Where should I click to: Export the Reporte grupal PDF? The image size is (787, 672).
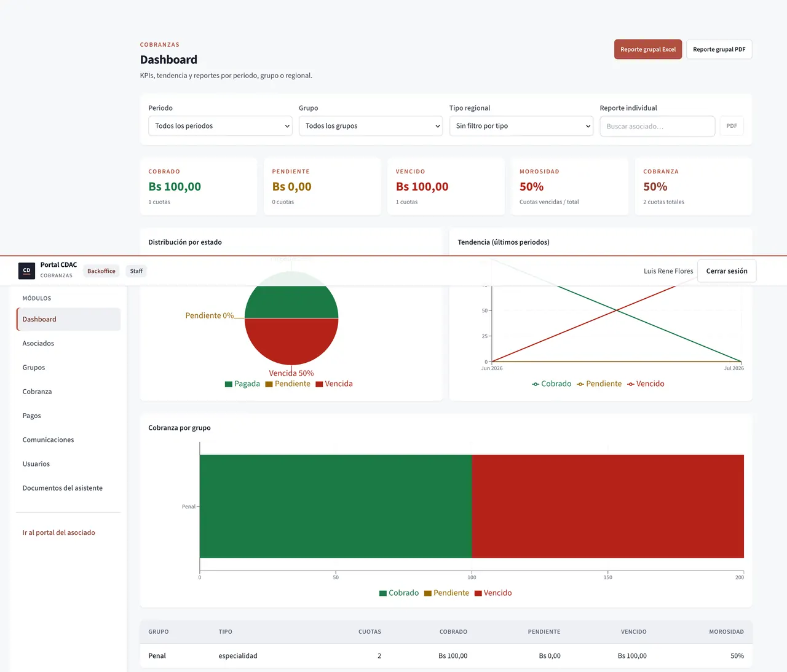(x=719, y=49)
